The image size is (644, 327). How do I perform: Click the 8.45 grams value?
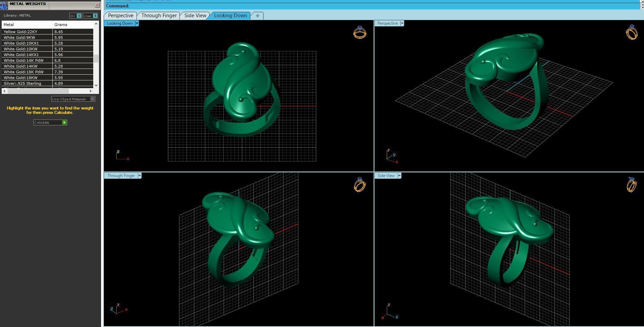[58, 32]
